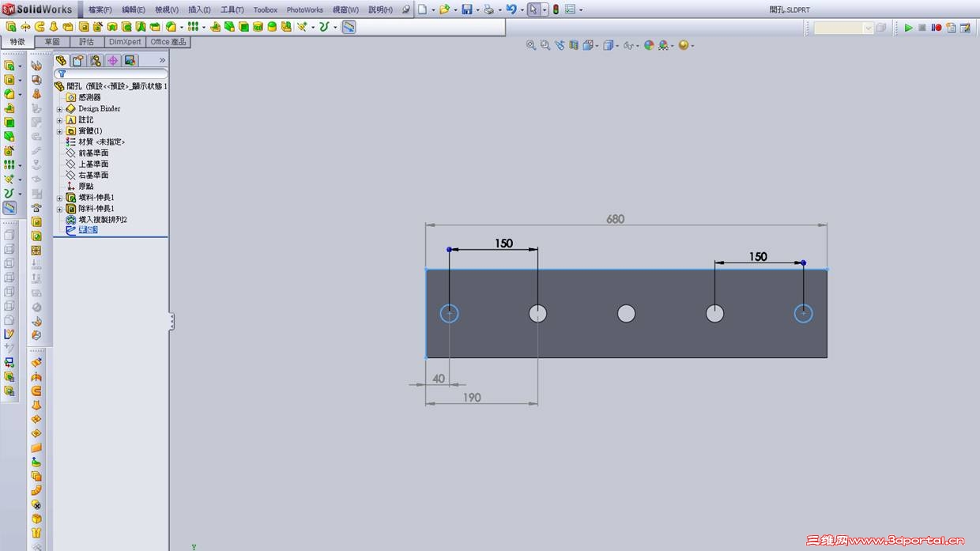
Task: Click the 680 overall length dimension
Action: click(615, 219)
